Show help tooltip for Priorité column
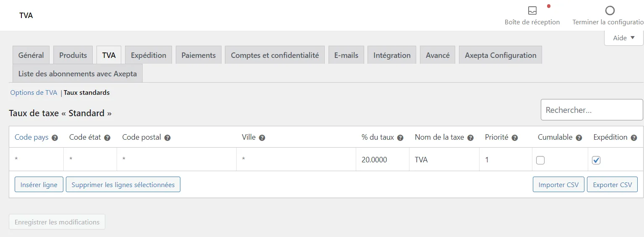644x237 pixels. pyautogui.click(x=514, y=138)
